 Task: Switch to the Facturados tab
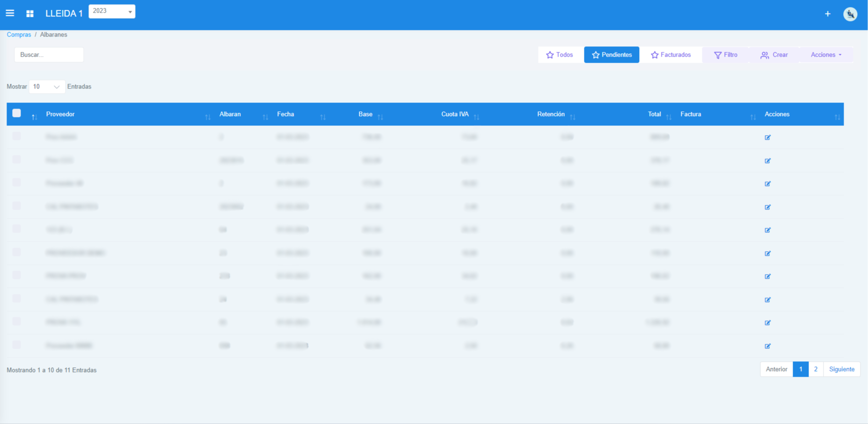pos(671,55)
